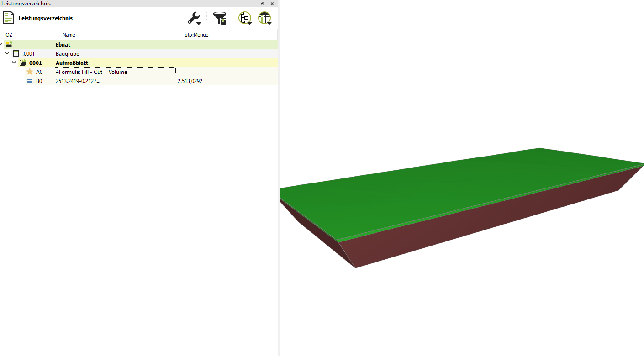Click the open folder icon for Aufmaßblatt
Viewport: 644px width, 356px height.
[x=23, y=63]
